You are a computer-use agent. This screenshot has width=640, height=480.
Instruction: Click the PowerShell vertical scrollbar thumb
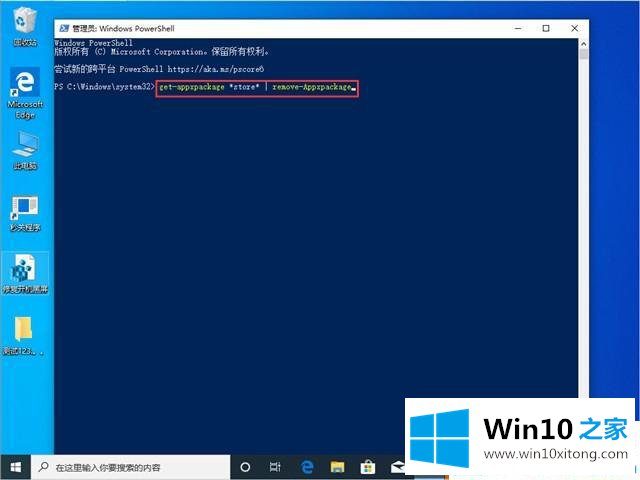[584, 54]
